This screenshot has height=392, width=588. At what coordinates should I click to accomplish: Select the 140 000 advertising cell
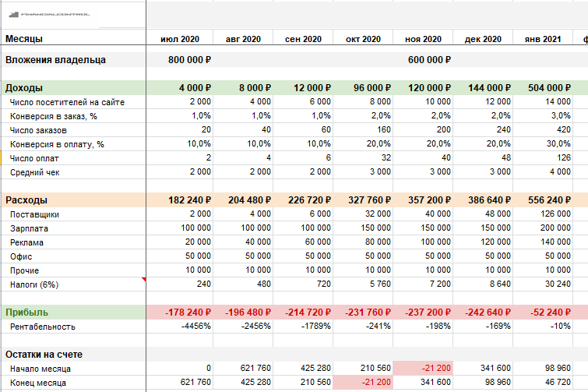543,242
